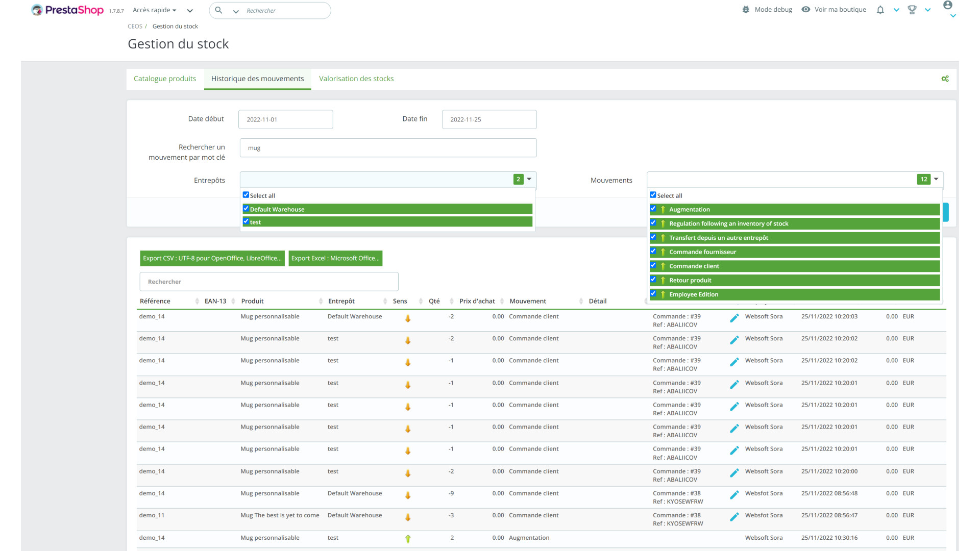Click the notifications bell icon

click(x=880, y=10)
